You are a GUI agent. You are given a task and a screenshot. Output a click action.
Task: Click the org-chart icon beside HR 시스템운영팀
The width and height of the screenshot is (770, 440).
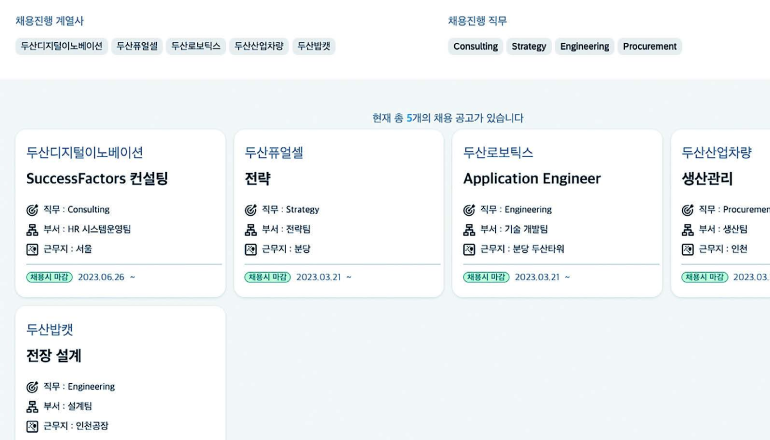click(32, 229)
